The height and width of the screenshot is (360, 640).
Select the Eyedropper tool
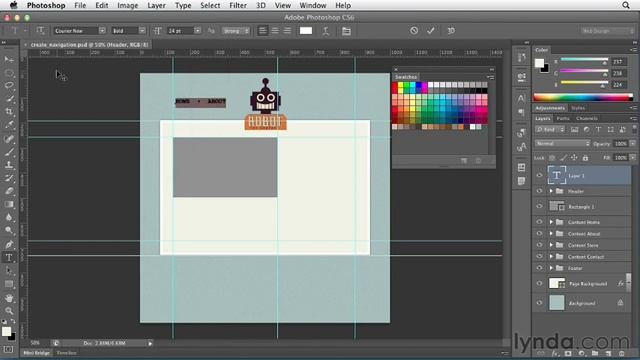coord(9,125)
